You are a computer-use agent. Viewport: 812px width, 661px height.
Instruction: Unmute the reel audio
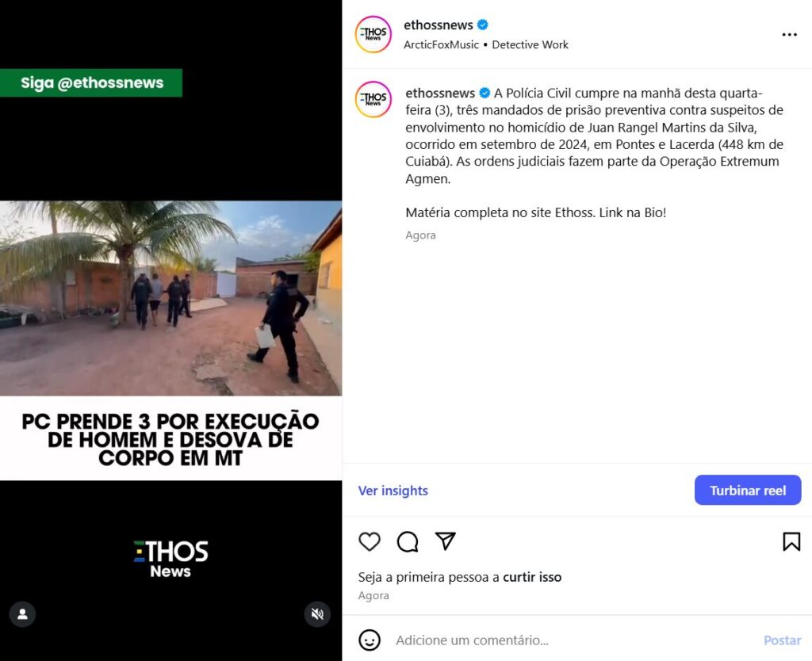pyautogui.click(x=317, y=614)
